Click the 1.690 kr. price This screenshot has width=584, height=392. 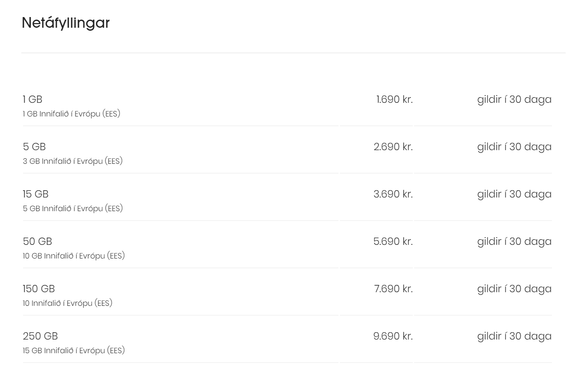[x=394, y=99]
